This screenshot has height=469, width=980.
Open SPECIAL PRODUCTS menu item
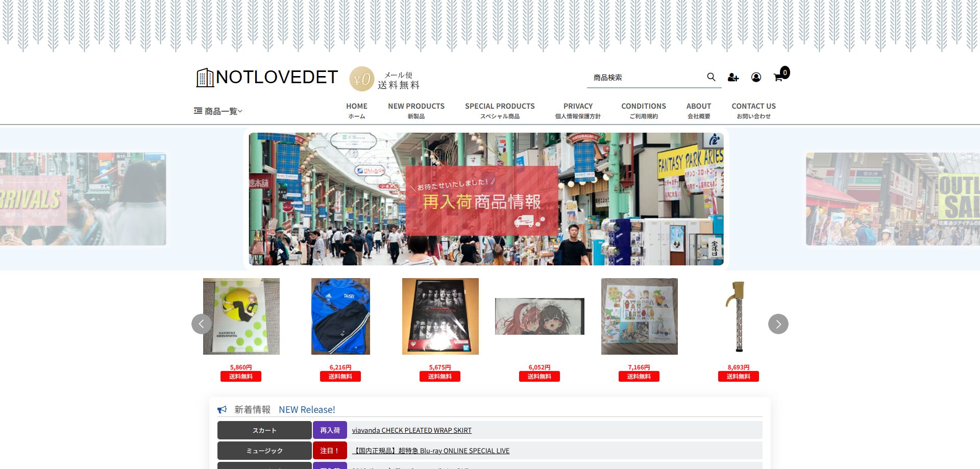500,110
